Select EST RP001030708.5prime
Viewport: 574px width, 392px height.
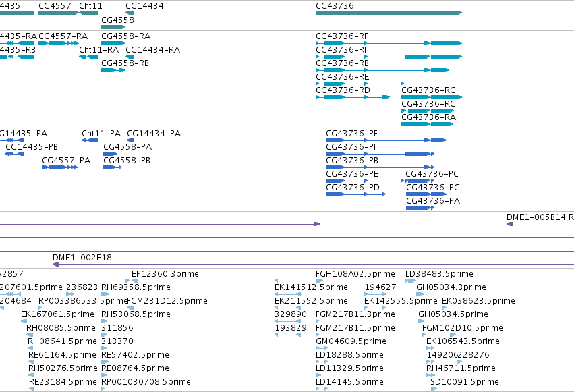(x=103, y=389)
